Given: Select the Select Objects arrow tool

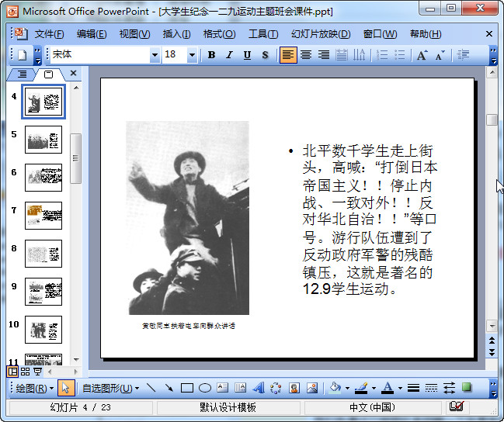Looking at the screenshot, I should point(66,388).
